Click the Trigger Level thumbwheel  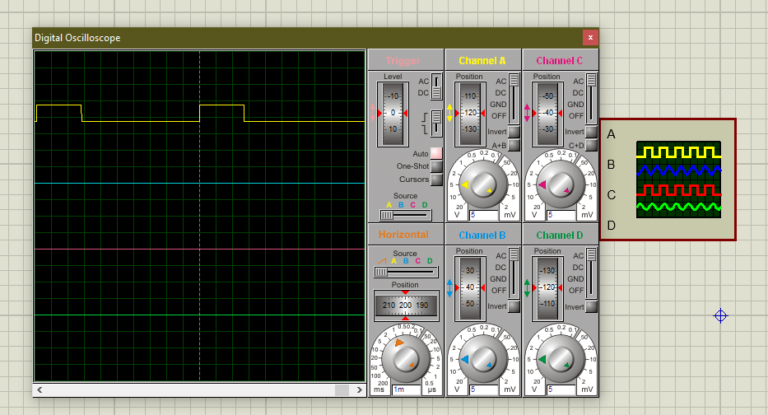pos(393,114)
